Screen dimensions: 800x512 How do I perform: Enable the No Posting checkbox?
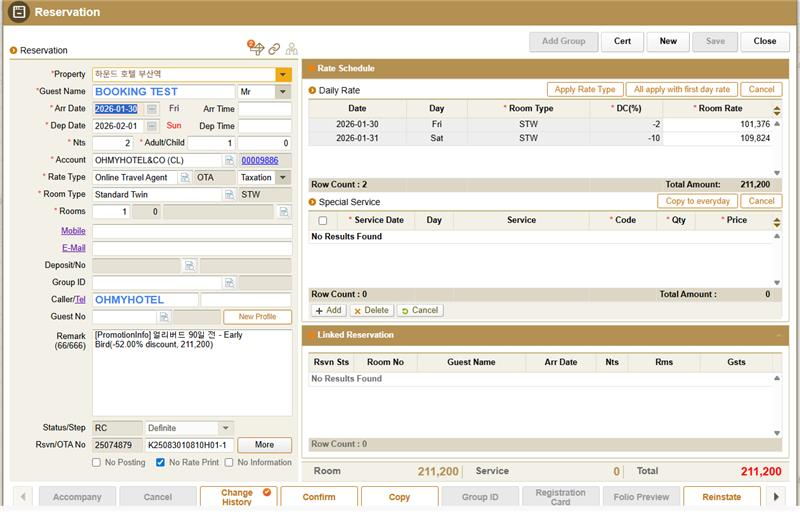[97, 463]
